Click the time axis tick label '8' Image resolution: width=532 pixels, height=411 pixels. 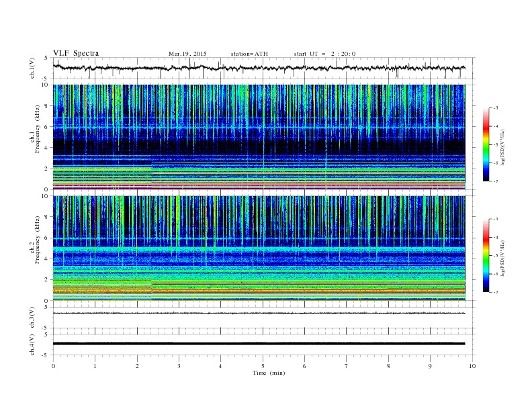(x=388, y=366)
